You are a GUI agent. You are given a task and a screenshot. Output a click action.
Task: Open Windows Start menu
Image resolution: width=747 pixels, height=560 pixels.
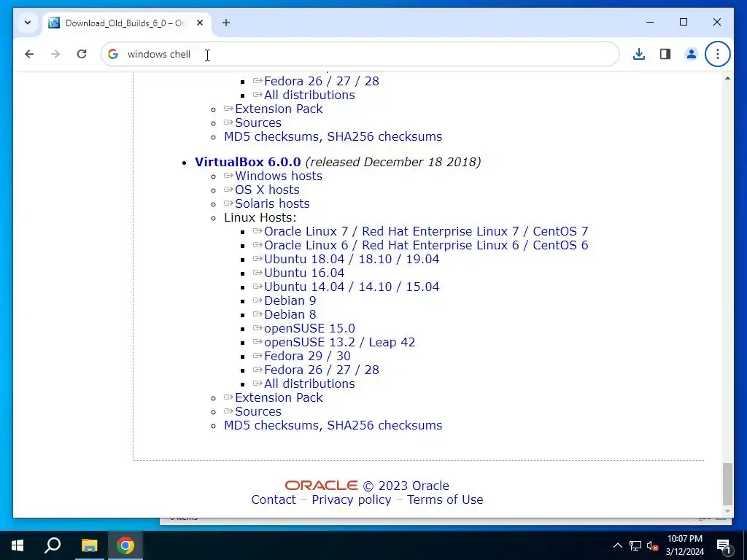click(18, 545)
